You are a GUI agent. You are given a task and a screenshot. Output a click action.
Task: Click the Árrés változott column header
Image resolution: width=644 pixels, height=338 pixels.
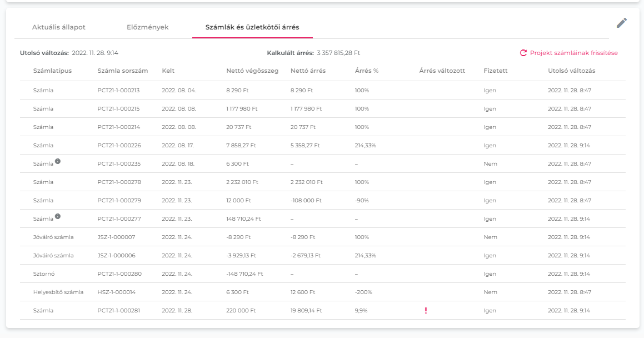tap(442, 71)
